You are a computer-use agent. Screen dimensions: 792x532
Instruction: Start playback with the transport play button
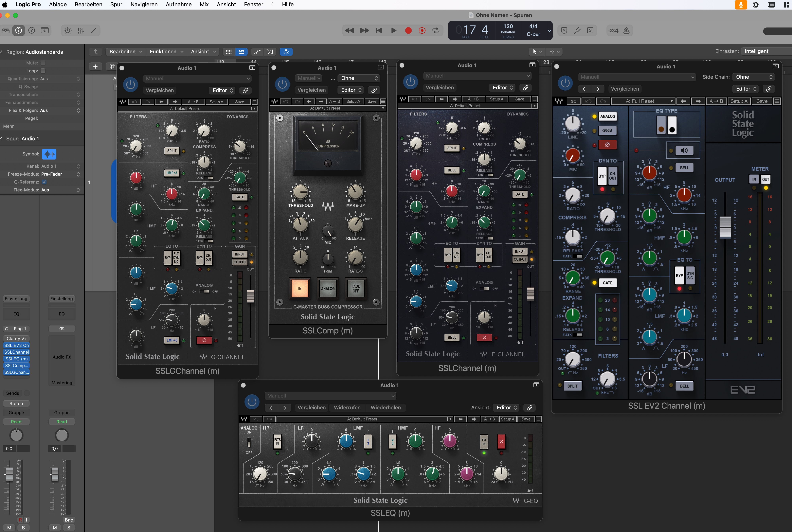(x=394, y=30)
